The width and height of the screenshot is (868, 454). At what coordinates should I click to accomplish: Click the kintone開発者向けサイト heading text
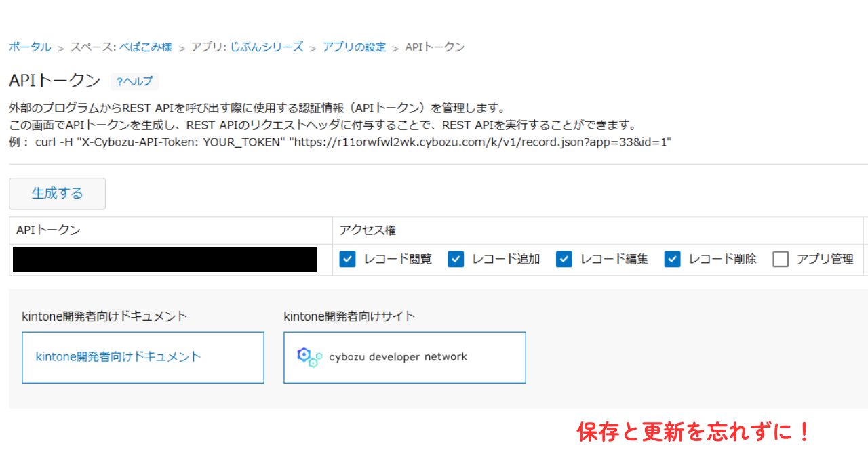(349, 316)
